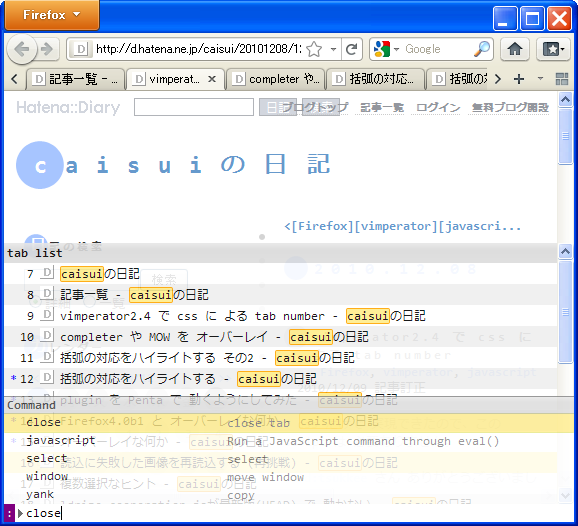The image size is (578, 526).
Task: Select tab list entry 7 caisuiの日記
Action: click(281, 274)
